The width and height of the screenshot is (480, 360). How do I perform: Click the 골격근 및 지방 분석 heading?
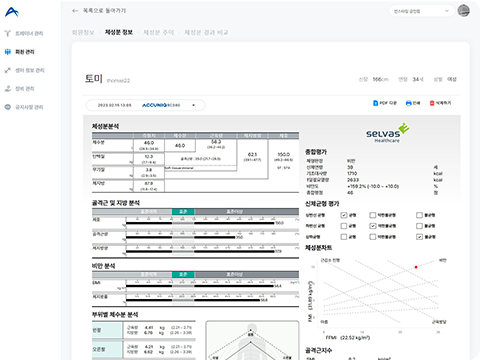116,203
